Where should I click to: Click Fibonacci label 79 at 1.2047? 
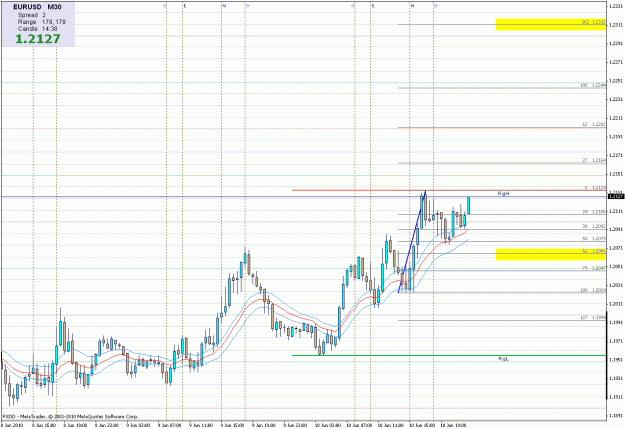(x=594, y=268)
